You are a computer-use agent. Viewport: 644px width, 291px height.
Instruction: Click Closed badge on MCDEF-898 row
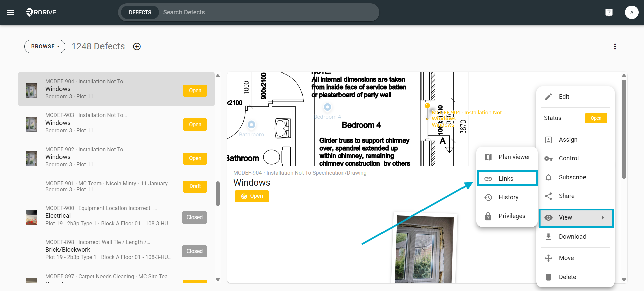tap(194, 251)
